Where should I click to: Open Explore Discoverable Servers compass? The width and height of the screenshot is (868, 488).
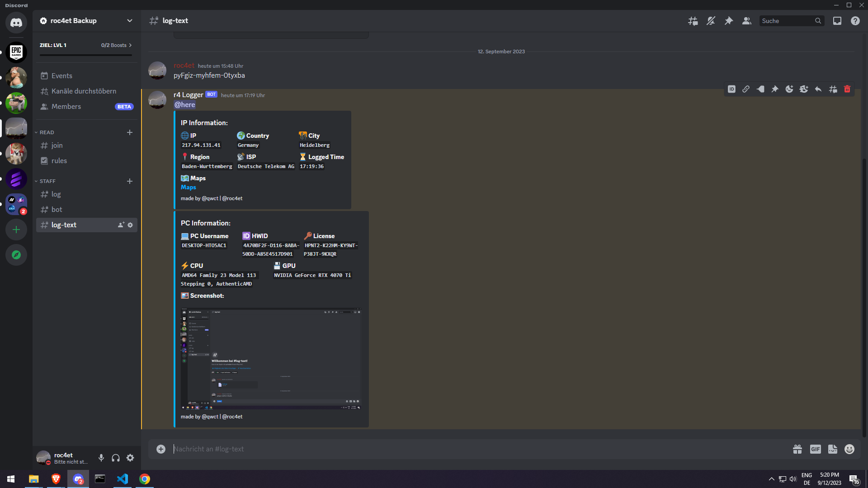16,255
